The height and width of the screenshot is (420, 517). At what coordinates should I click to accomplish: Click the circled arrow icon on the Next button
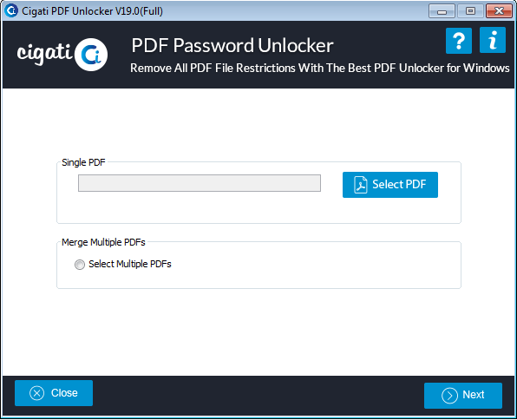pyautogui.click(x=449, y=395)
